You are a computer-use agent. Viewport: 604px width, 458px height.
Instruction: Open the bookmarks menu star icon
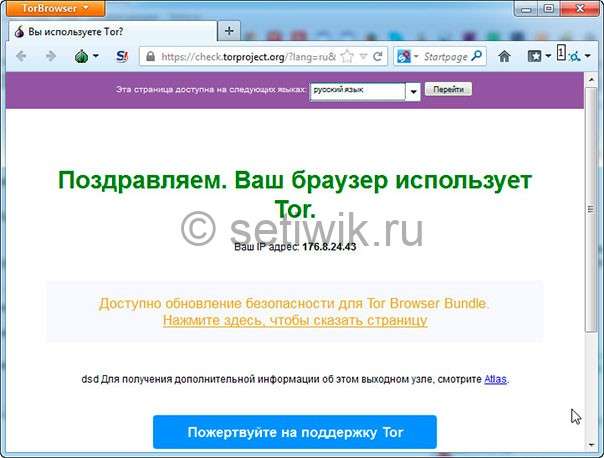point(534,57)
